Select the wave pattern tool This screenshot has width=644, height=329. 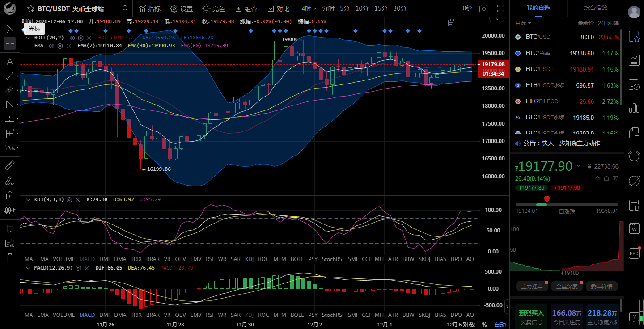tap(9, 148)
